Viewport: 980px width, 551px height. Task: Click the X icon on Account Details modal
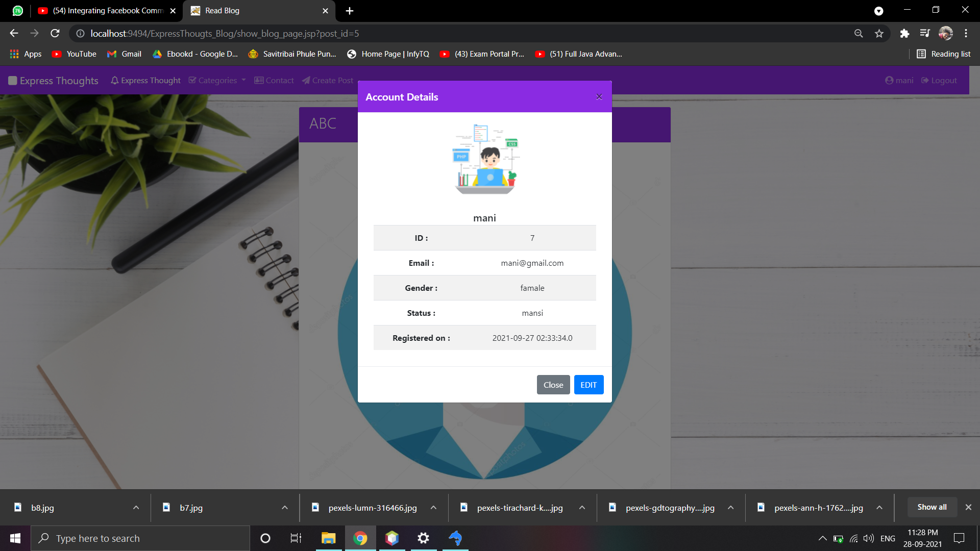[599, 97]
